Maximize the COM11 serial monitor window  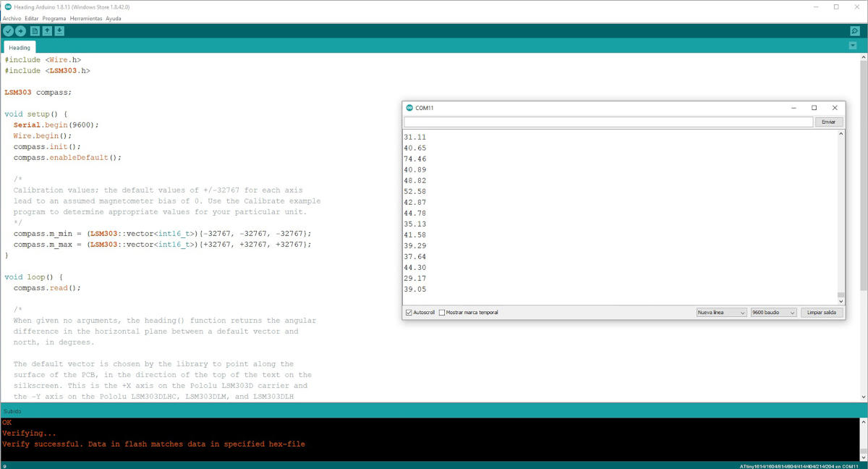(814, 108)
